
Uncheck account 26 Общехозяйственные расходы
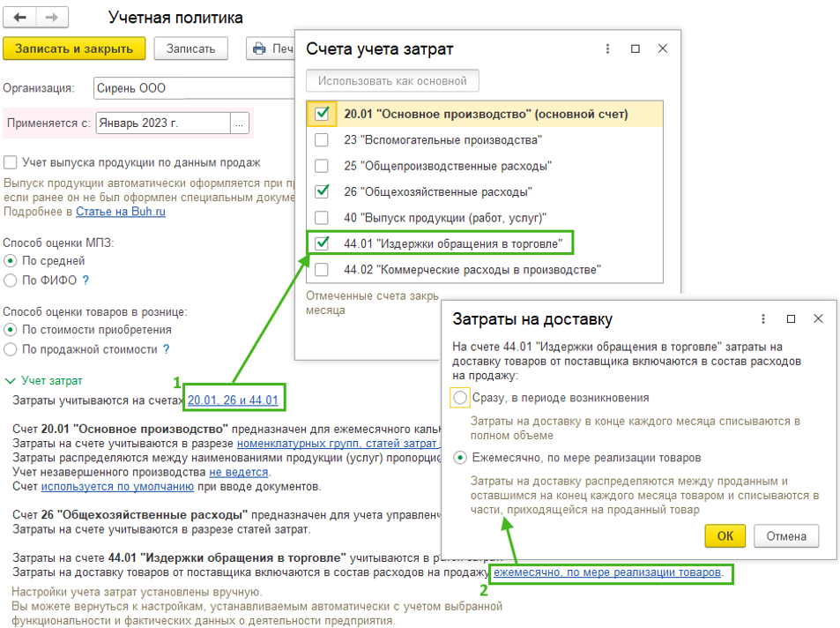click(x=322, y=191)
